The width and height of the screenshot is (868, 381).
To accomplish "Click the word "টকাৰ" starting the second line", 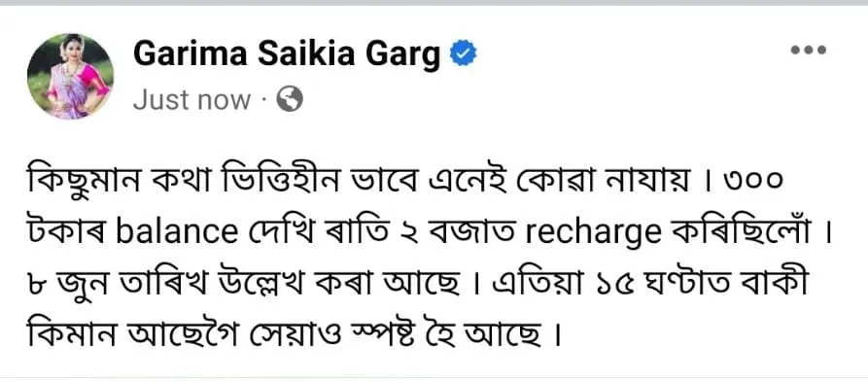I will [x=66, y=233].
